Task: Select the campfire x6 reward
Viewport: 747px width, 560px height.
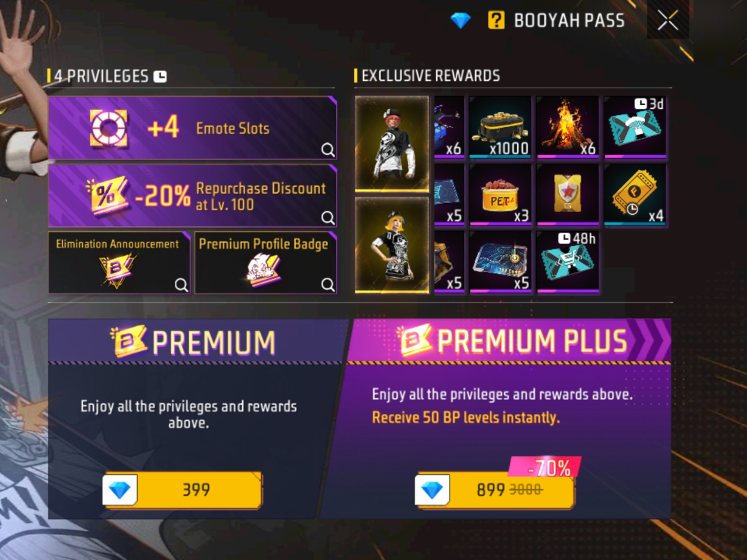Action: tap(568, 127)
